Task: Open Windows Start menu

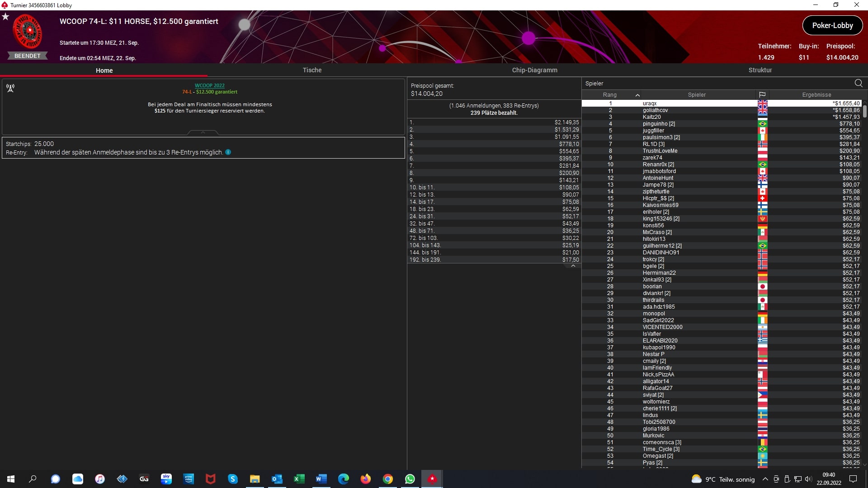Action: click(x=11, y=479)
